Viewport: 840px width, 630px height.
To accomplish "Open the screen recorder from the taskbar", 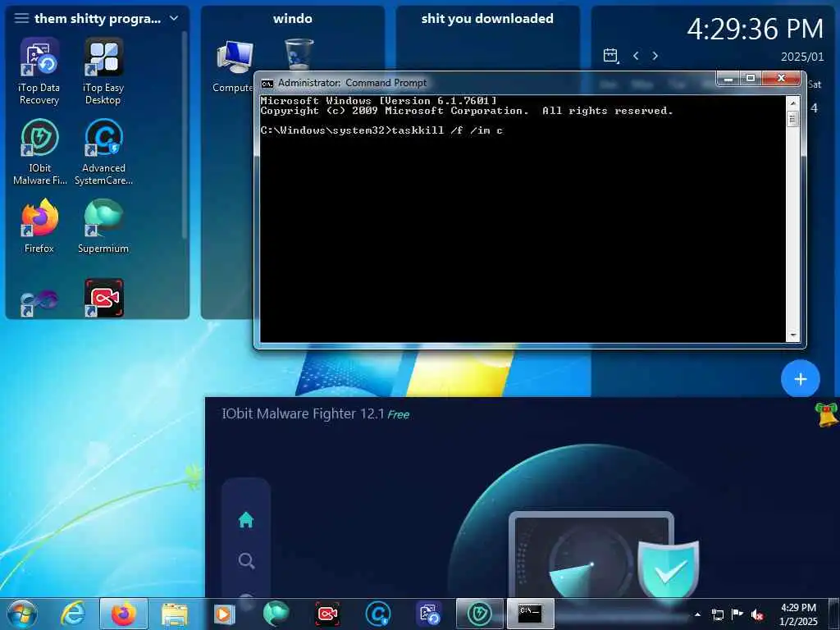I will [x=327, y=614].
